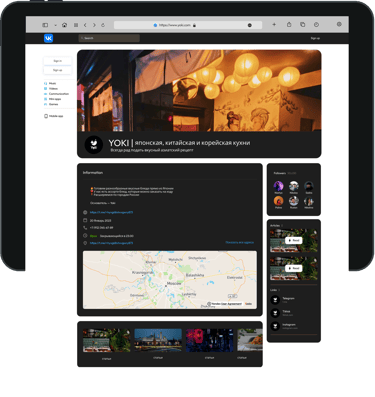Open the orange-background follower avatar
Screen dimensions: 375x397
point(278,201)
